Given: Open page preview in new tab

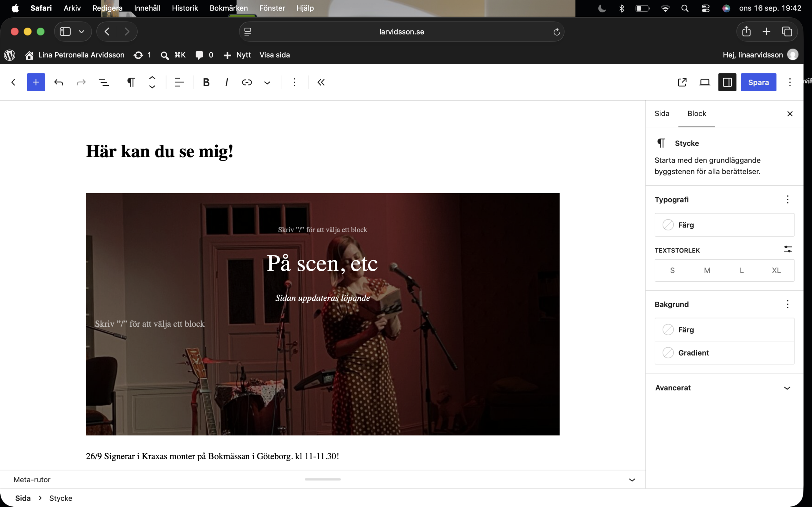Looking at the screenshot, I should tap(682, 82).
